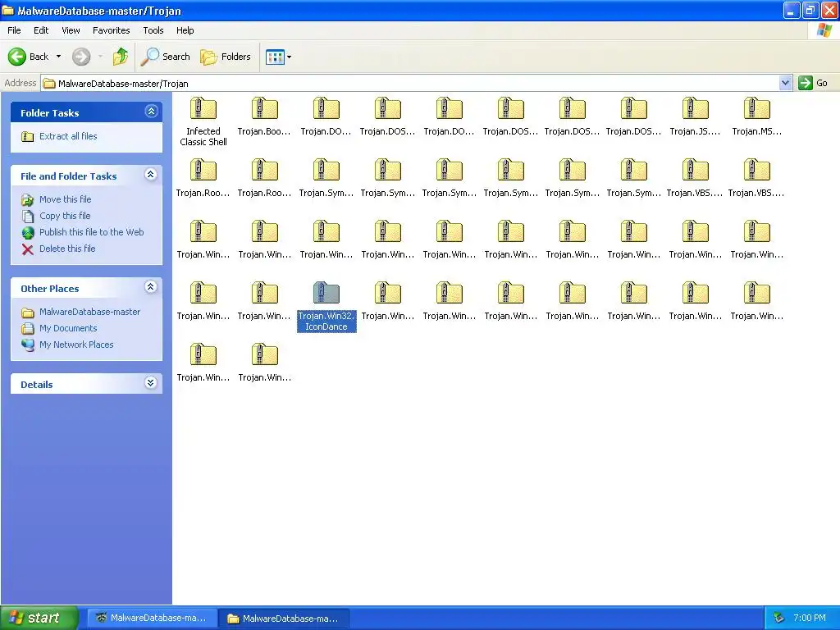Image resolution: width=840 pixels, height=630 pixels.
Task: Collapse the Folder Tasks panel
Action: click(151, 112)
